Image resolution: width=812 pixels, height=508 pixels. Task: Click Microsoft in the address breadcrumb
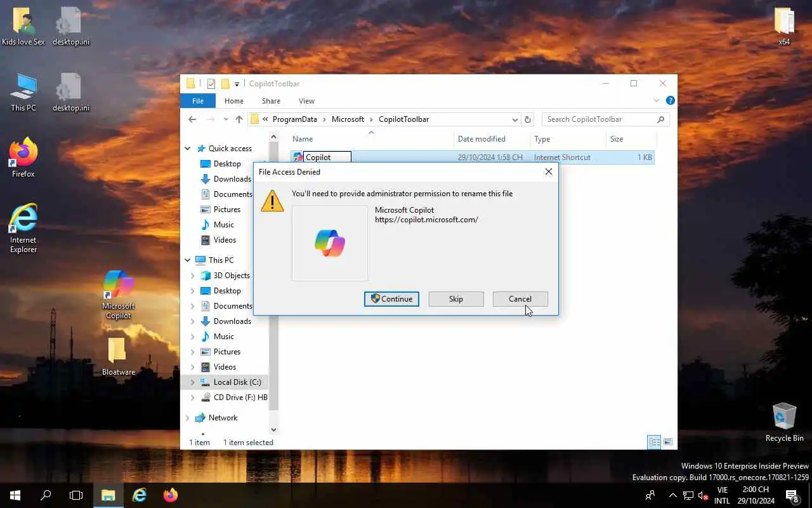pos(348,119)
